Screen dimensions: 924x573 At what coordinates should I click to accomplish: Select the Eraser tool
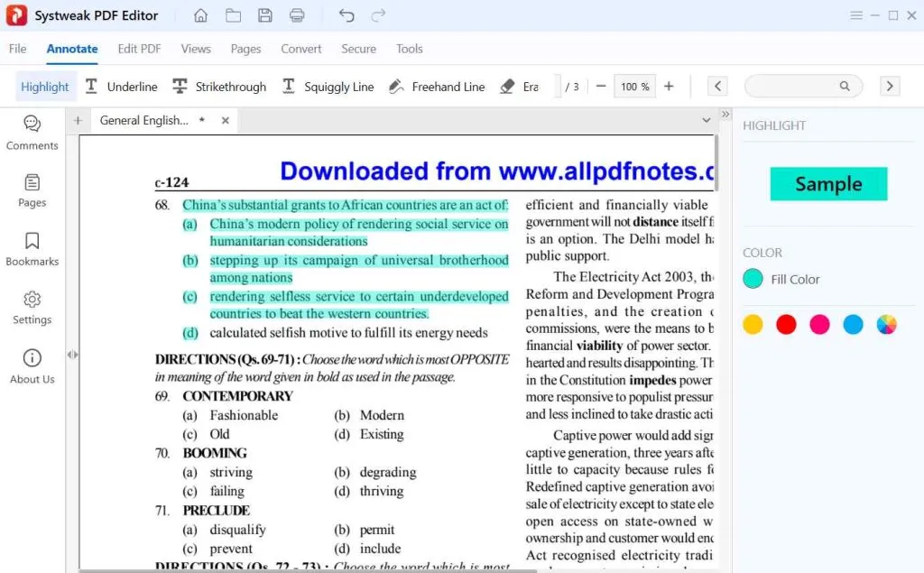[519, 87]
